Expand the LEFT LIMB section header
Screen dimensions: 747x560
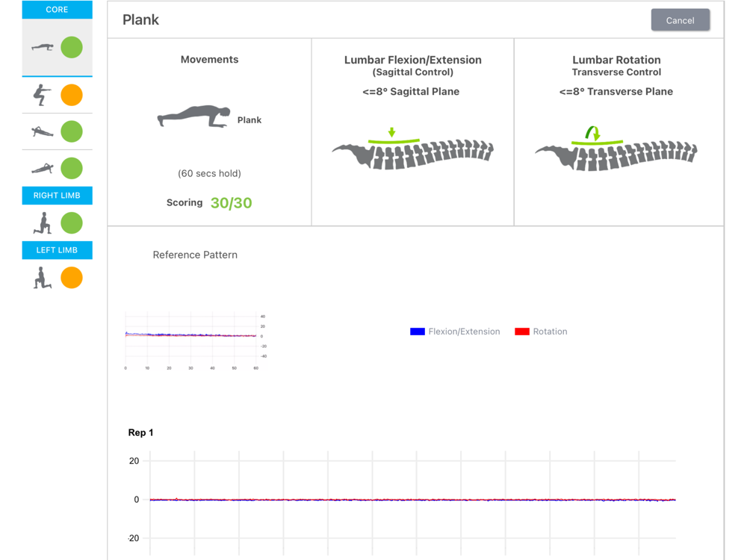pyautogui.click(x=58, y=250)
